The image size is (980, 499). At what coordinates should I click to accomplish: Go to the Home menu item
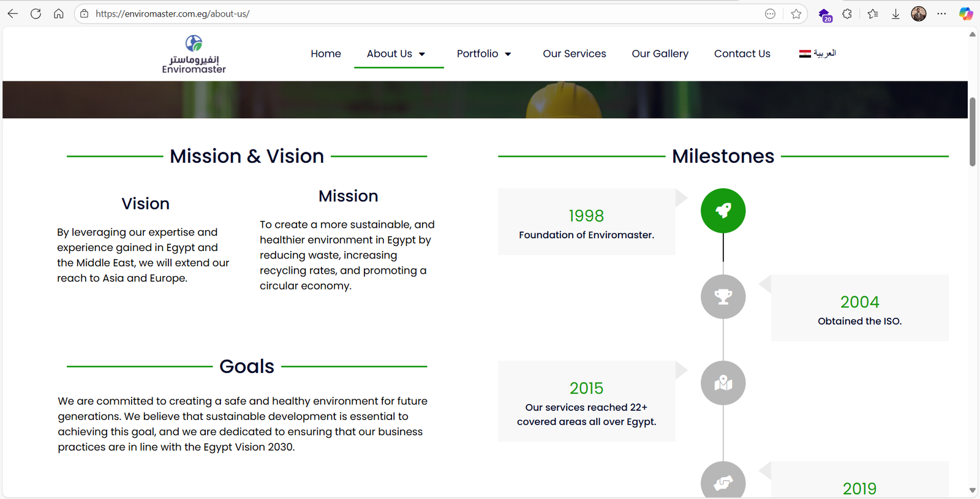pyautogui.click(x=325, y=54)
